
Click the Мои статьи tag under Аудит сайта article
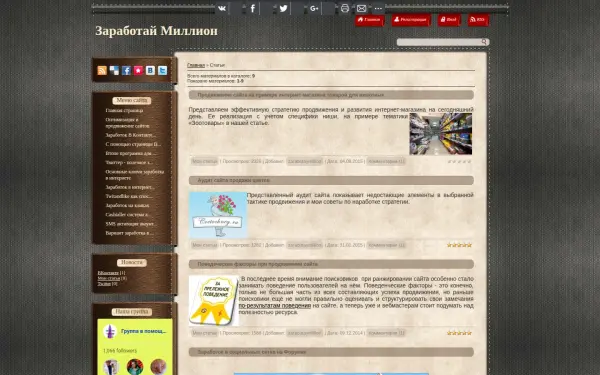click(205, 245)
